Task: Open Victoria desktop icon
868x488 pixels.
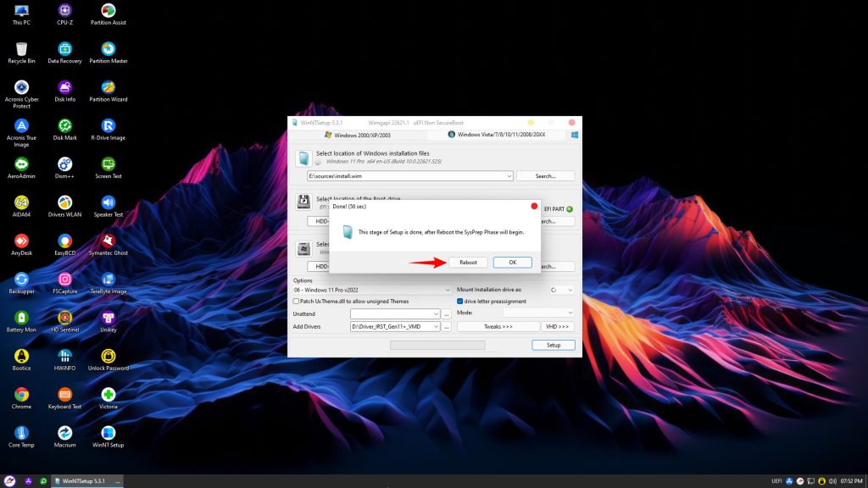Action: 108,398
